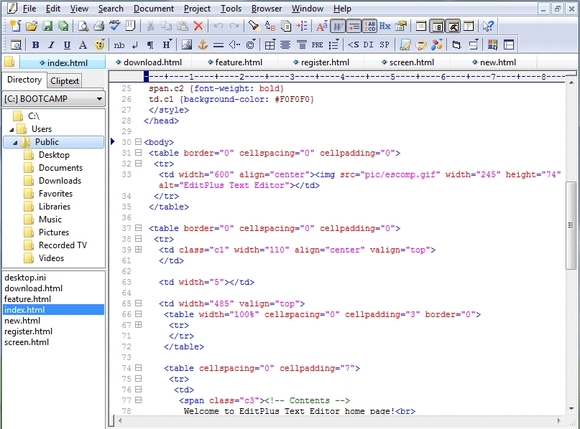
Task: Apply the Bold HTML tag
Action: [x=36, y=45]
